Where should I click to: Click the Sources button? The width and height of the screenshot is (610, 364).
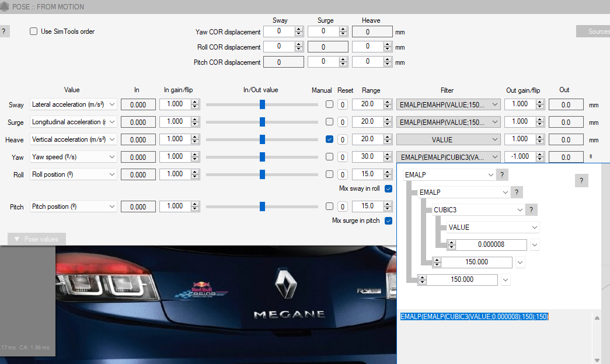593,32
